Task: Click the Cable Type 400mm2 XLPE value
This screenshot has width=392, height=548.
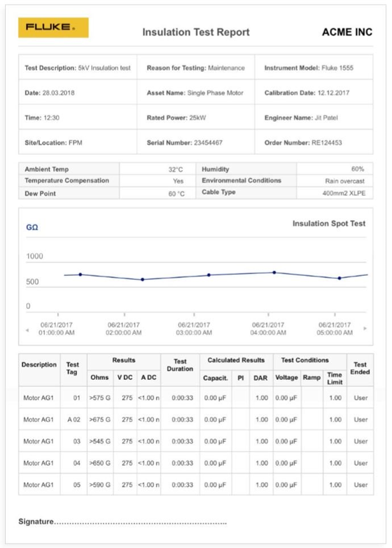Action: 344,193
